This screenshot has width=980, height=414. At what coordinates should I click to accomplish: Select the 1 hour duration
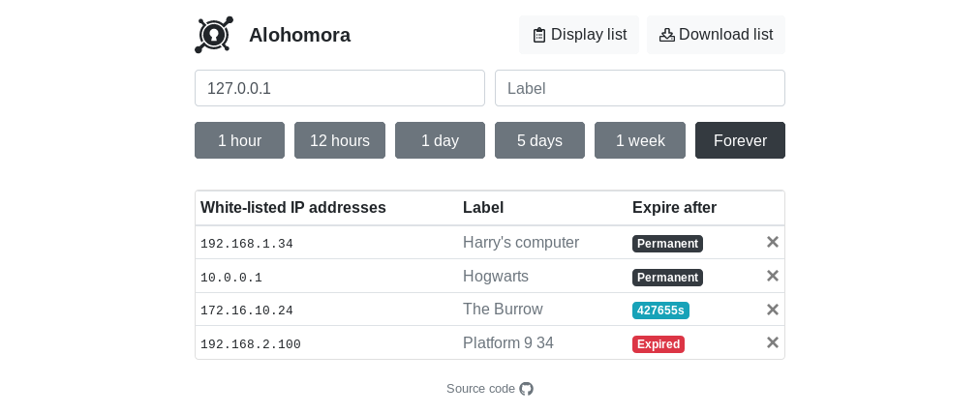pyautogui.click(x=240, y=140)
